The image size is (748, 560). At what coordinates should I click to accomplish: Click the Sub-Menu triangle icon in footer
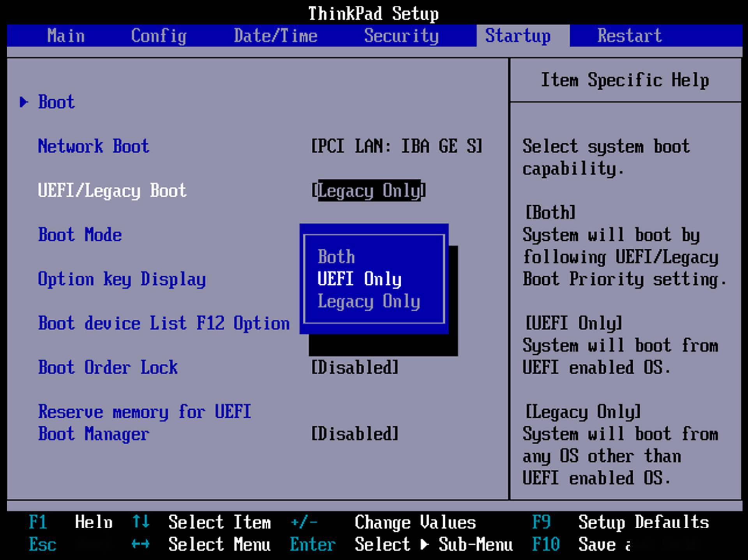pyautogui.click(x=425, y=544)
